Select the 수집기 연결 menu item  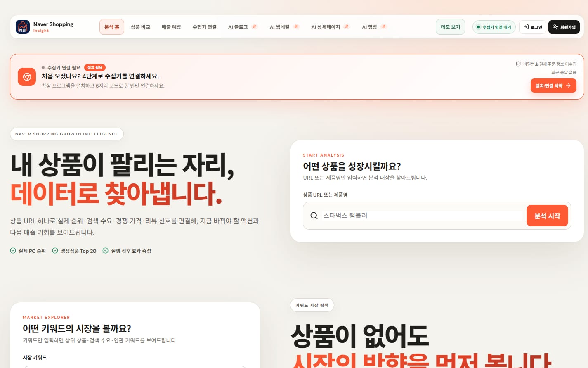click(205, 27)
